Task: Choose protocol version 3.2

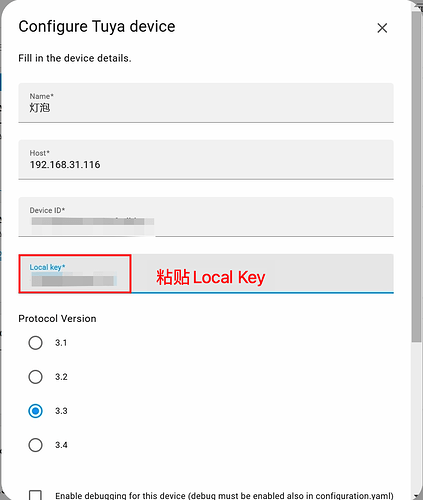Action: pyautogui.click(x=35, y=377)
